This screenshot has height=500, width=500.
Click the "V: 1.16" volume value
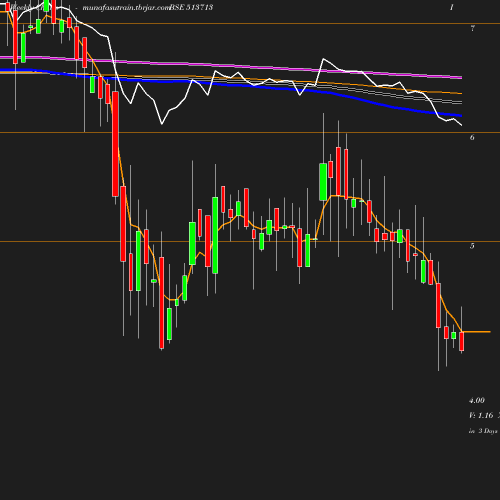[x=481, y=415]
